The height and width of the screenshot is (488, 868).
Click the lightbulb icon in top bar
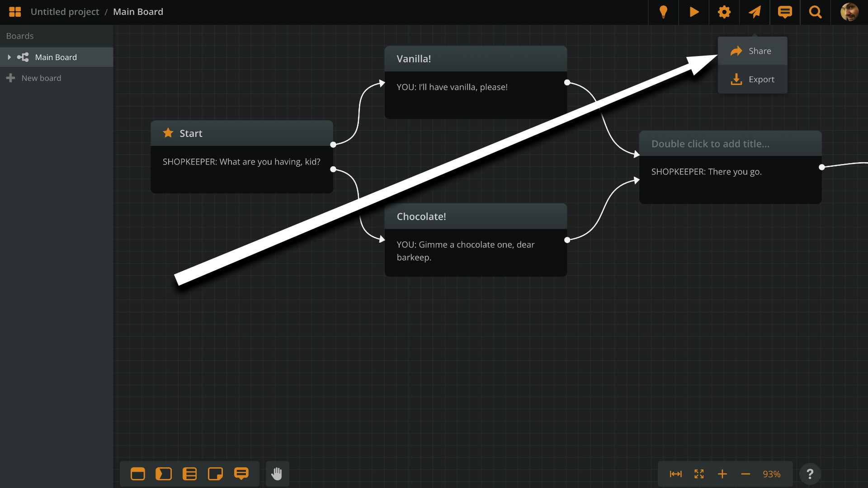coord(664,12)
